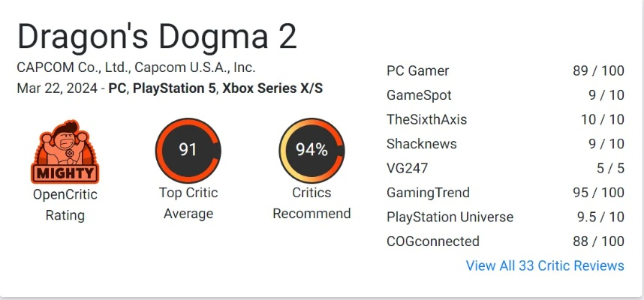Open the PC Gamer review

tap(417, 71)
